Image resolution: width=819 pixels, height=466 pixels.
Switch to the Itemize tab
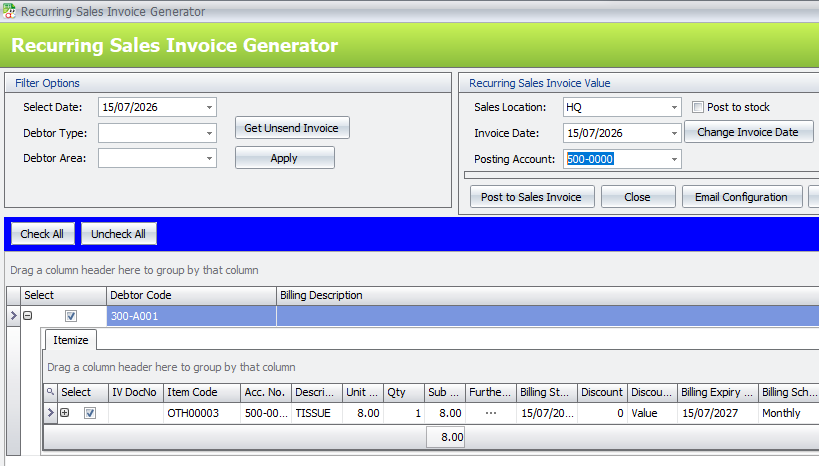pos(71,340)
